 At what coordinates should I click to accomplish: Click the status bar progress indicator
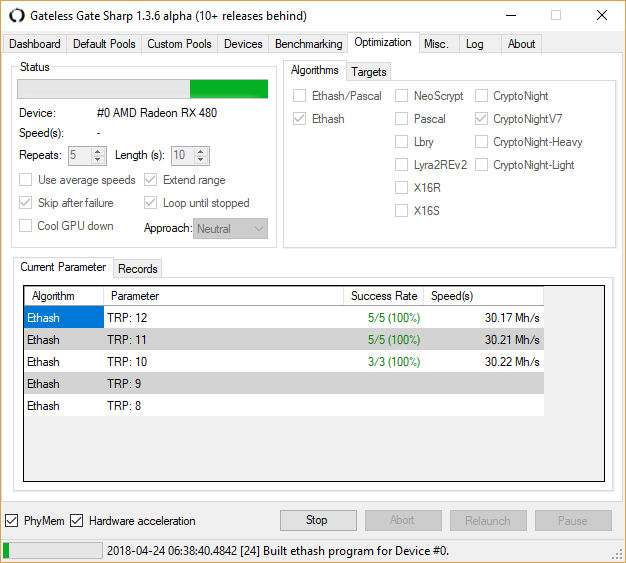[x=52, y=551]
